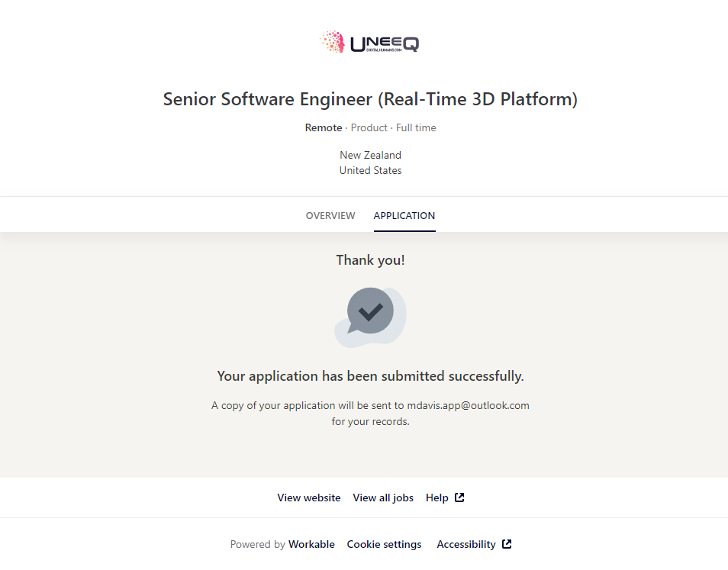728x570 pixels.
Task: Click the UneeQ company logo
Action: (x=370, y=42)
